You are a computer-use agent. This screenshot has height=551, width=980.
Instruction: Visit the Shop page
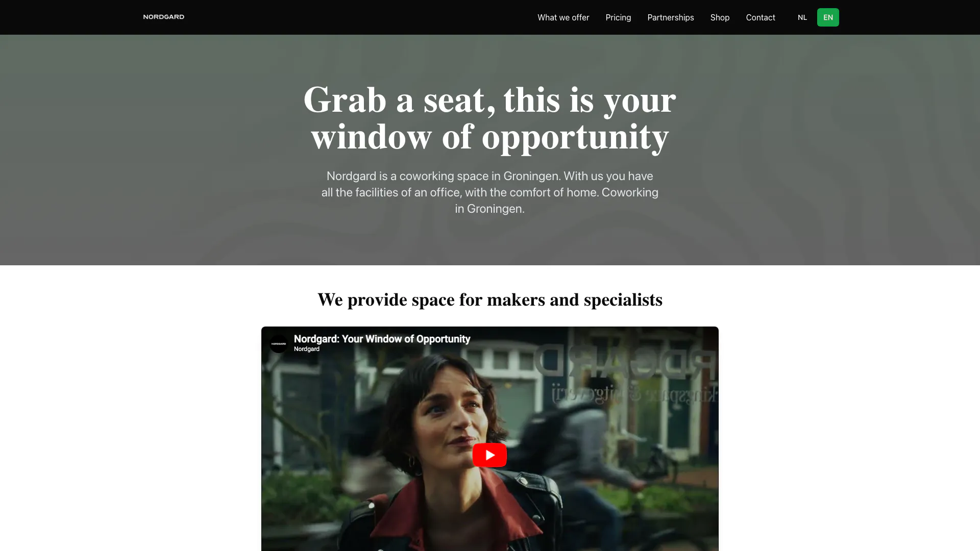coord(720,17)
